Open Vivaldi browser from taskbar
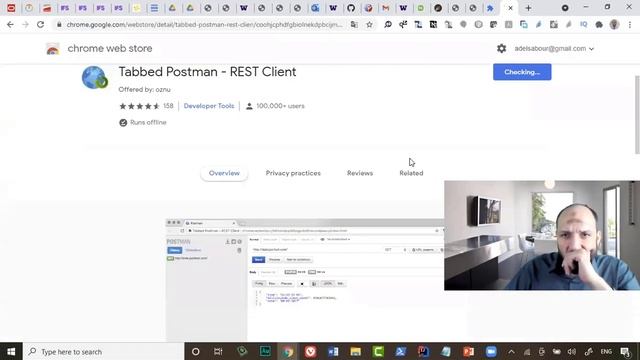 [311, 351]
